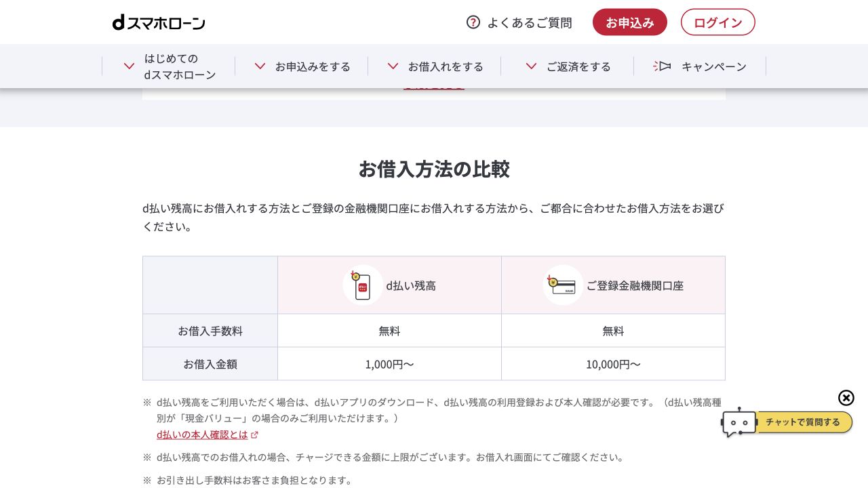Open the dスマホローン logo home link
The height and width of the screenshot is (488, 868).
point(159,22)
